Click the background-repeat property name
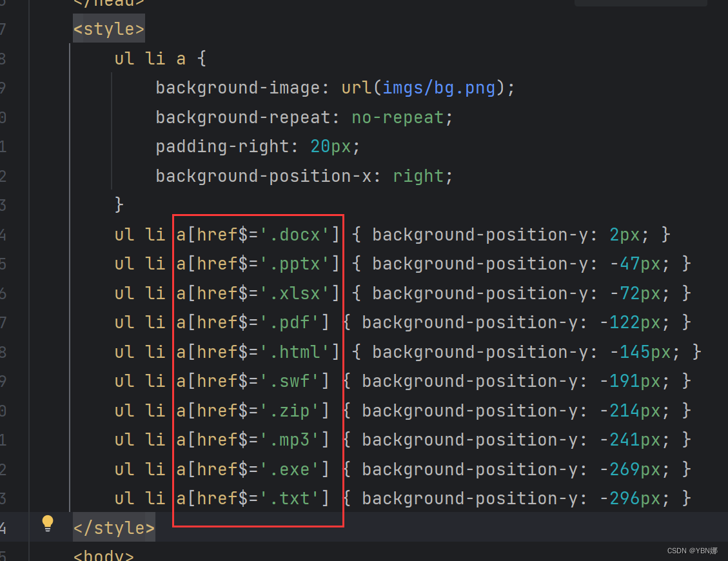Image resolution: width=728 pixels, height=561 pixels. point(242,117)
